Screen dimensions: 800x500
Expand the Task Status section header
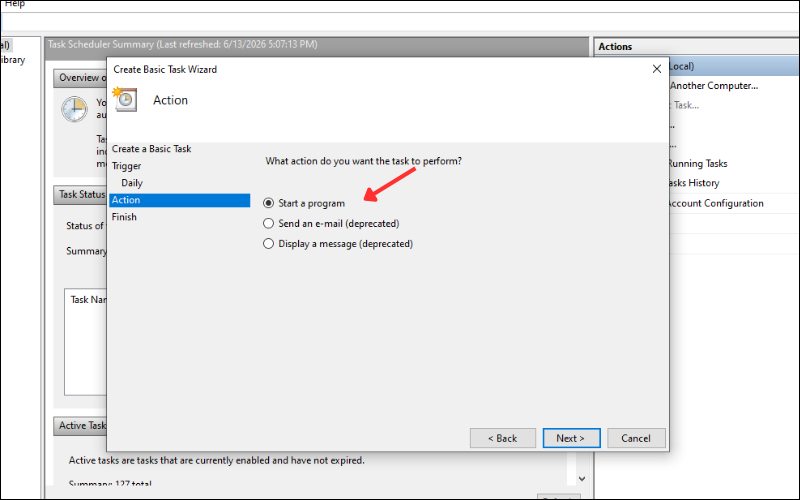coord(80,194)
